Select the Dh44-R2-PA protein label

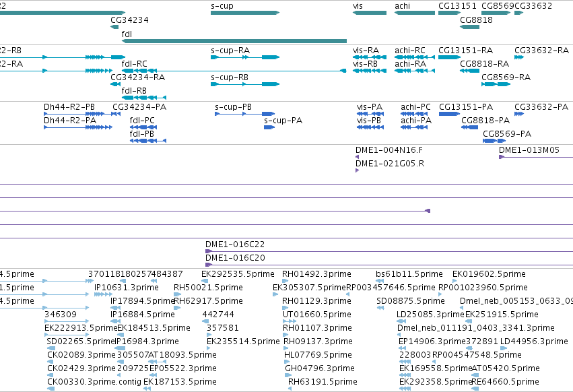point(70,121)
